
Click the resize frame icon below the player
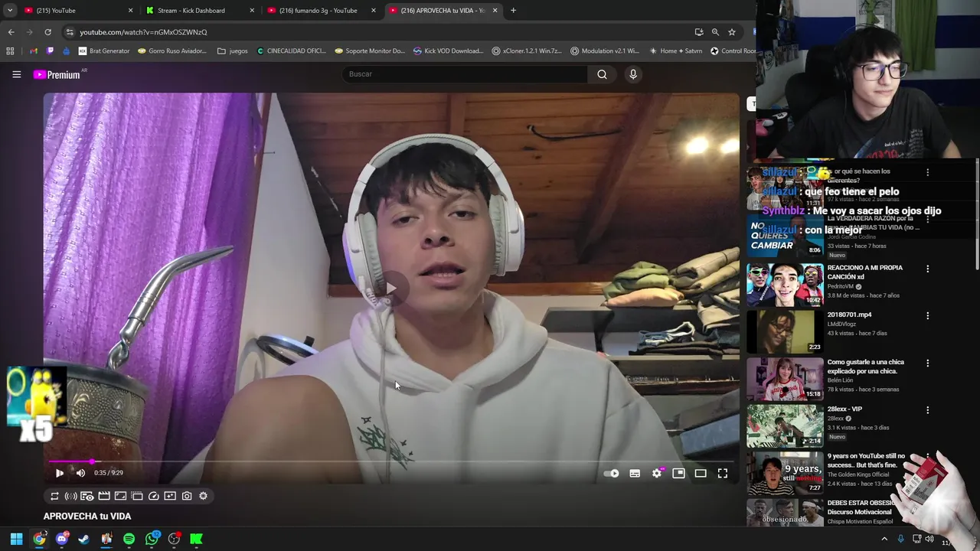pyautogui.click(x=120, y=496)
